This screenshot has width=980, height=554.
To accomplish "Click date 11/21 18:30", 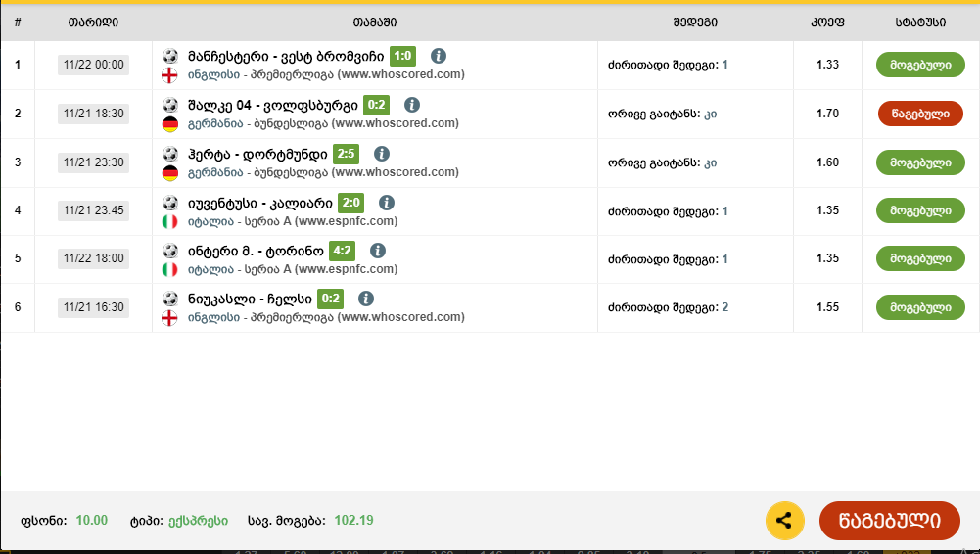I will 93,113.
